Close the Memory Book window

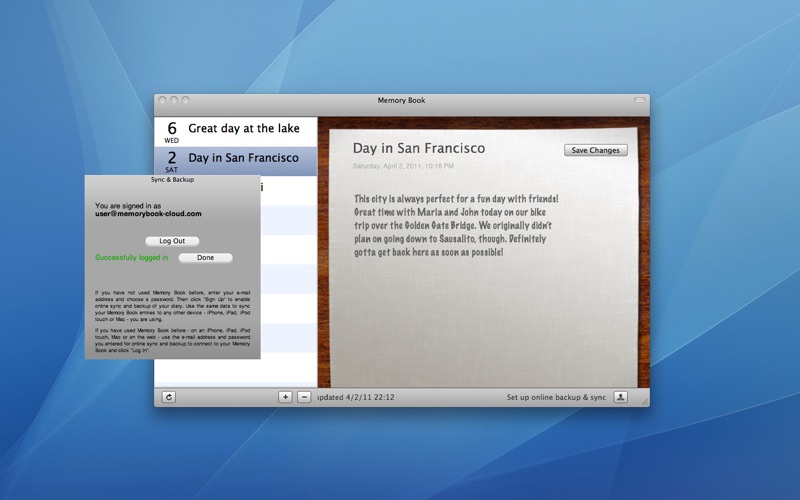[163, 100]
